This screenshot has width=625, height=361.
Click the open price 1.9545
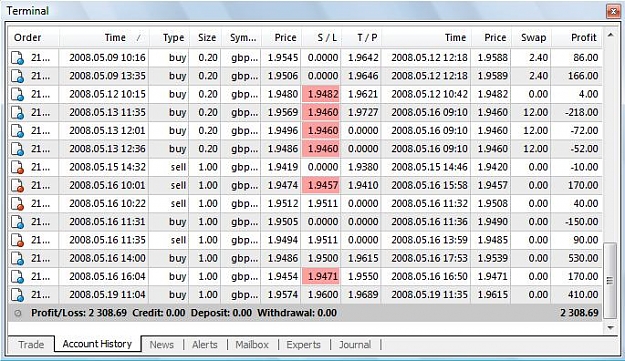[x=283, y=58]
